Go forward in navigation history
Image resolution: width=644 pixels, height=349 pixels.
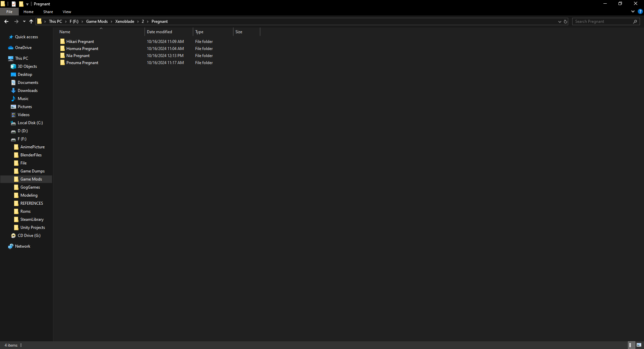[x=16, y=21]
